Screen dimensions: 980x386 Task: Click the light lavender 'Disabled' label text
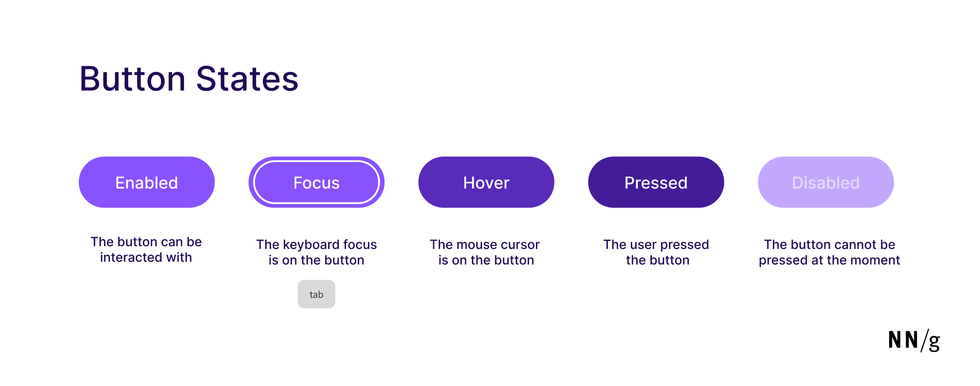point(826,183)
